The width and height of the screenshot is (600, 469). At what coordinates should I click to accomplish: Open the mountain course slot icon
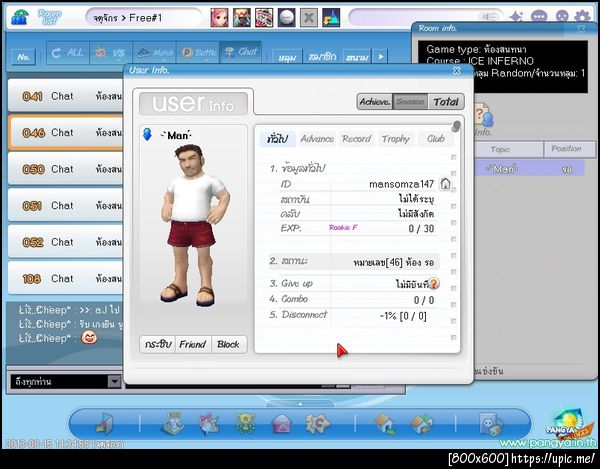(331, 17)
